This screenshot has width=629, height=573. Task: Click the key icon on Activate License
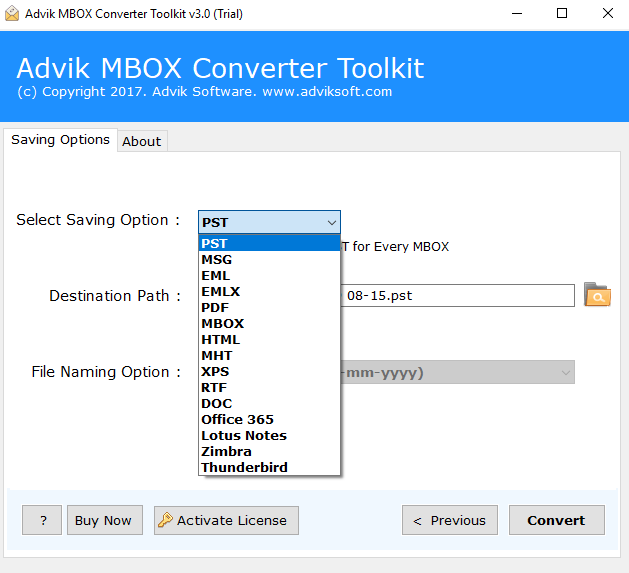coord(165,520)
